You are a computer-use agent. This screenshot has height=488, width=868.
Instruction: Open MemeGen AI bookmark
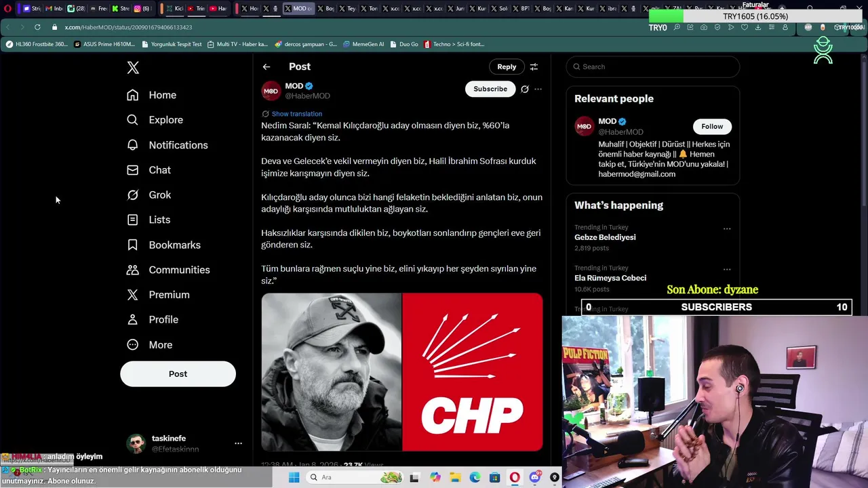click(363, 44)
